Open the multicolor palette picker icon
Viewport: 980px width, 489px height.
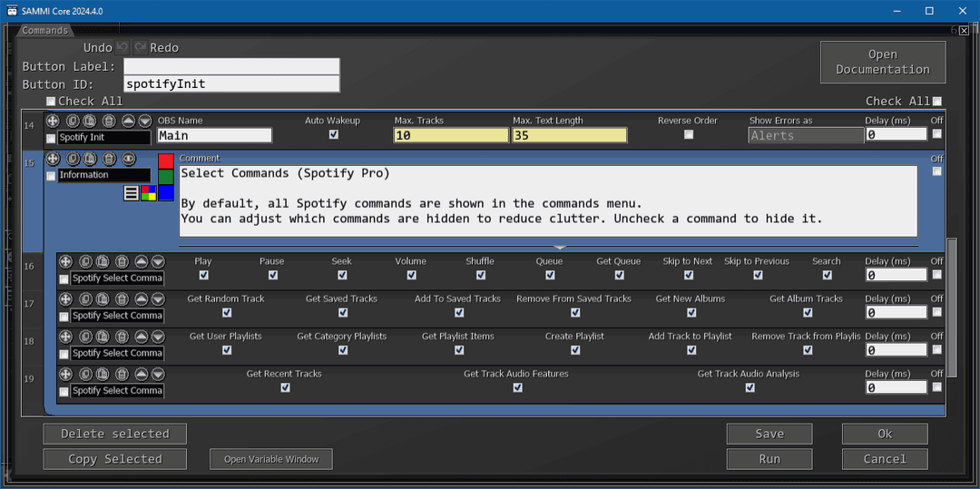click(148, 193)
